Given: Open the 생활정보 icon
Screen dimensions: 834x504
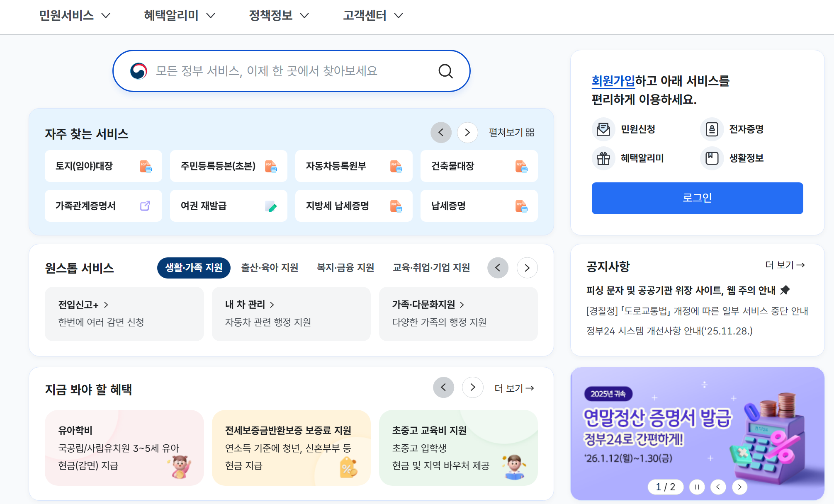Looking at the screenshot, I should tap(711, 158).
